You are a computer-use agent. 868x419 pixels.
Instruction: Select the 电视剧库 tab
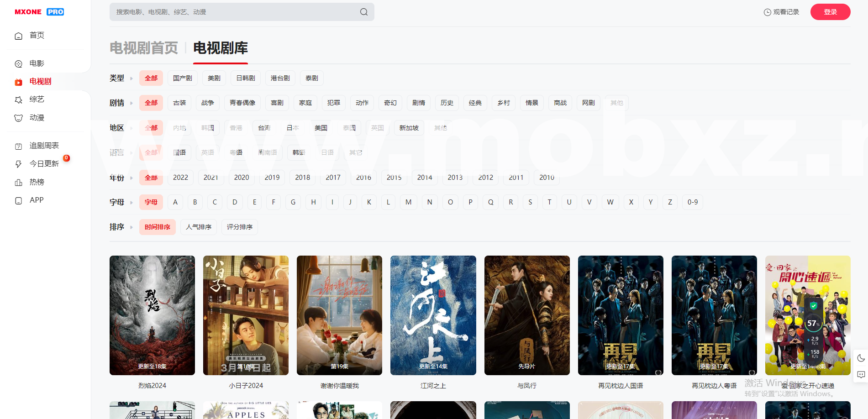pos(221,48)
